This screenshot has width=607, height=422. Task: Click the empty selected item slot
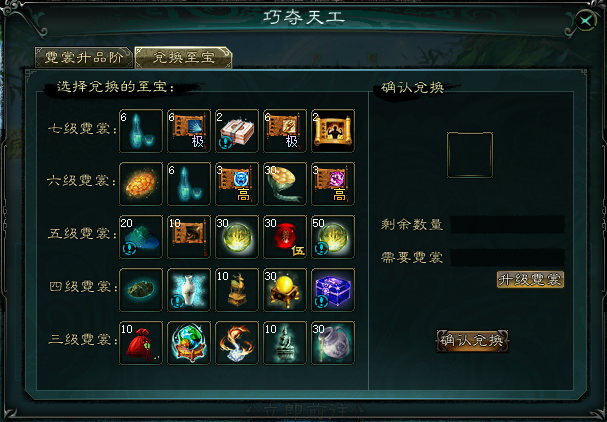(470, 155)
